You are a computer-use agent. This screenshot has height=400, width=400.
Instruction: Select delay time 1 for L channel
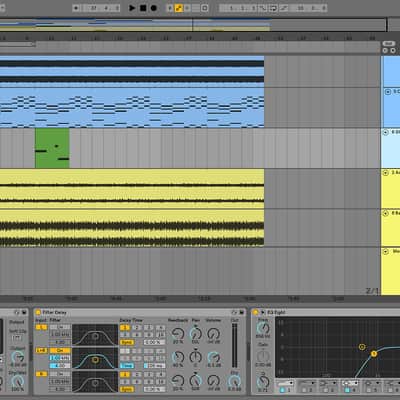point(125,327)
